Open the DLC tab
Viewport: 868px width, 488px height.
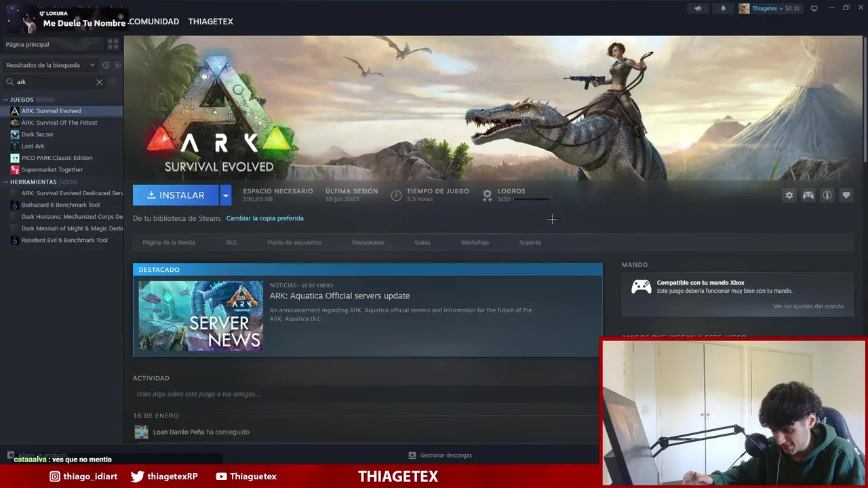tap(231, 243)
